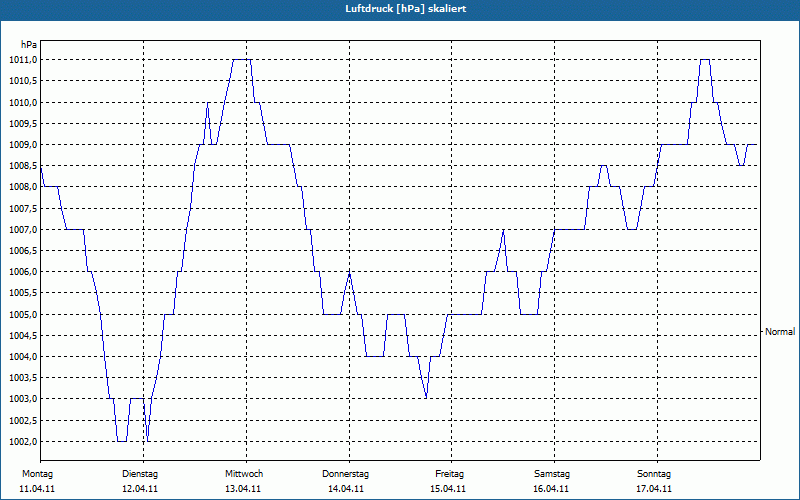
Task: Click the 'Freitag' day label
Action: [449, 474]
